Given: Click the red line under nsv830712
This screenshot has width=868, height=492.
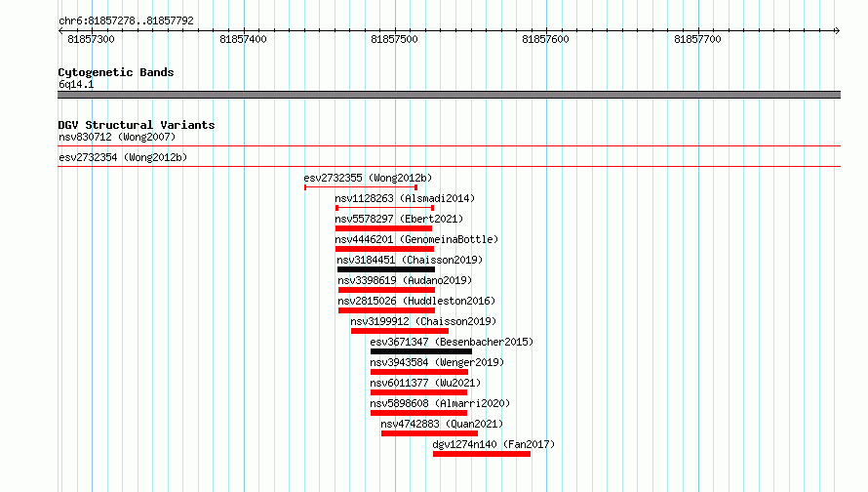Looking at the screenshot, I should (449, 146).
